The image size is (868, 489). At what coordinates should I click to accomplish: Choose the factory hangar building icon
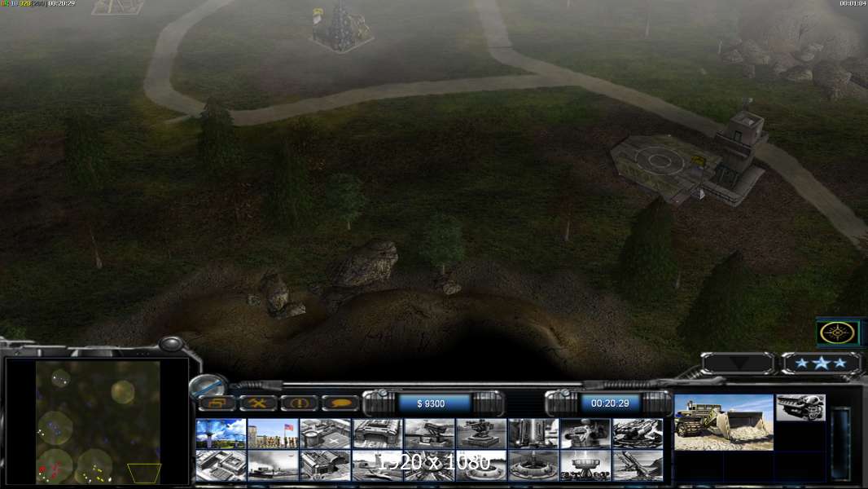click(325, 465)
